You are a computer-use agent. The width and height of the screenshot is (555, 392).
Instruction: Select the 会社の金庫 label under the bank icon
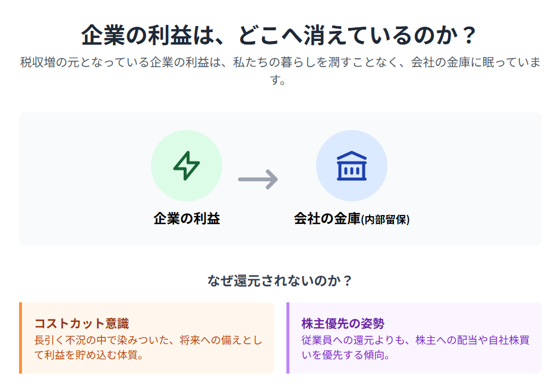coord(327,219)
